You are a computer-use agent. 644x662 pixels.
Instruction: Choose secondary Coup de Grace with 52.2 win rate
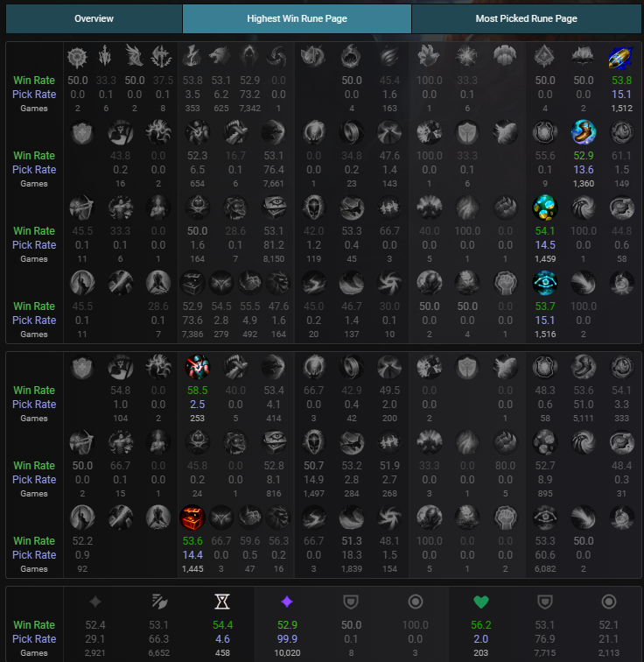pos(82,518)
